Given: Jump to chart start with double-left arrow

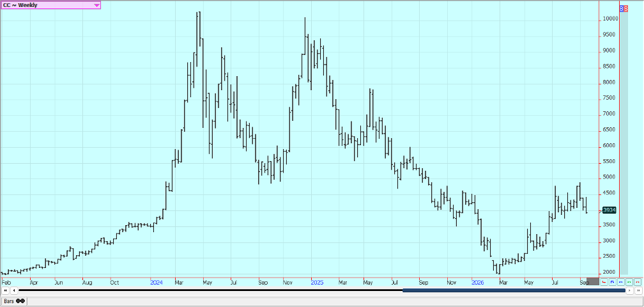Looking at the screenshot, I should (5, 290).
